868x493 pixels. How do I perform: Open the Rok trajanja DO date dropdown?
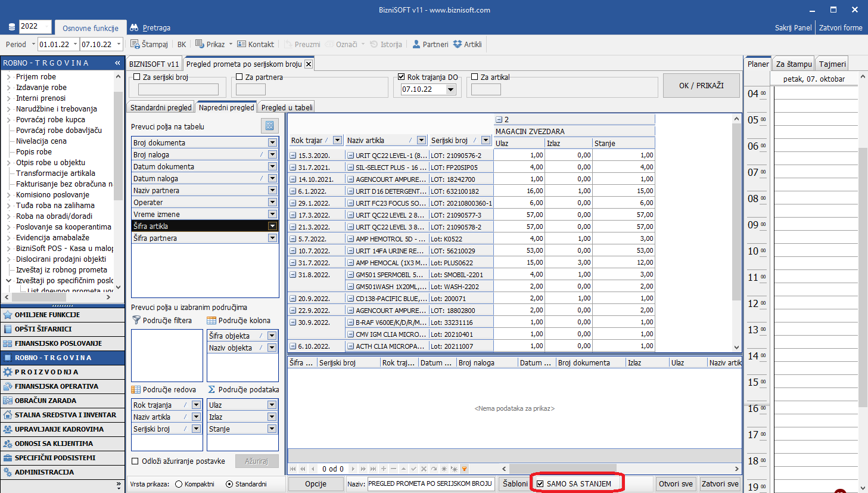(x=450, y=89)
